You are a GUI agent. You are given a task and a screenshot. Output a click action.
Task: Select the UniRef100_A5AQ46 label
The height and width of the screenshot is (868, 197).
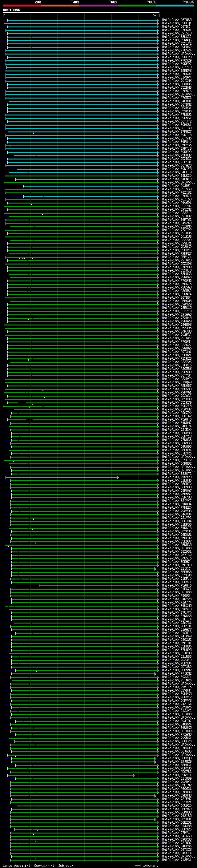point(177,585)
